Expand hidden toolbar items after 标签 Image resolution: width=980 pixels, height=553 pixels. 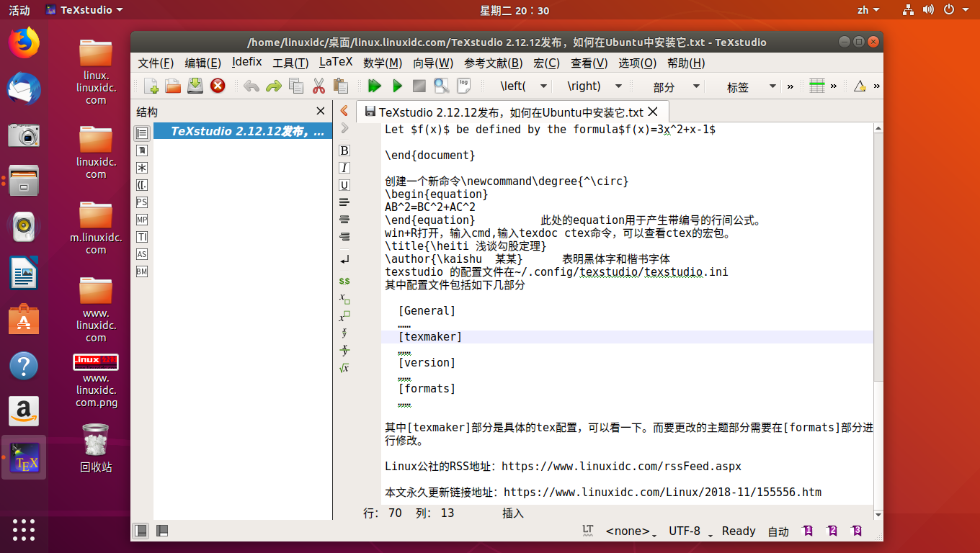[790, 86]
